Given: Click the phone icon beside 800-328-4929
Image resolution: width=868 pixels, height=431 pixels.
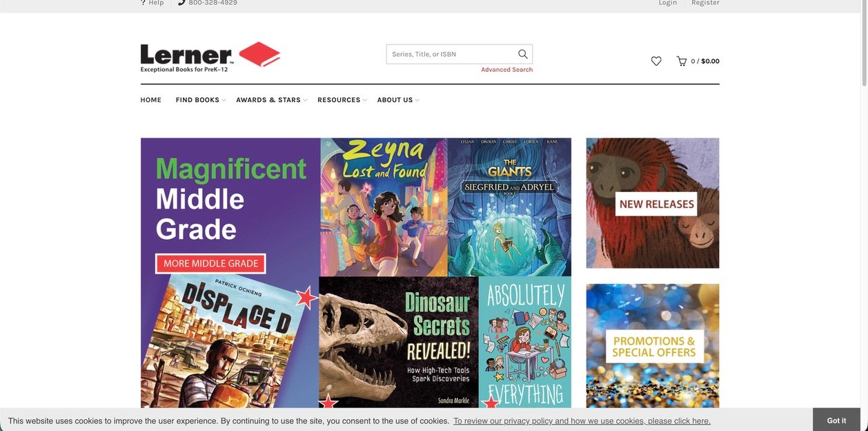Looking at the screenshot, I should [181, 3].
